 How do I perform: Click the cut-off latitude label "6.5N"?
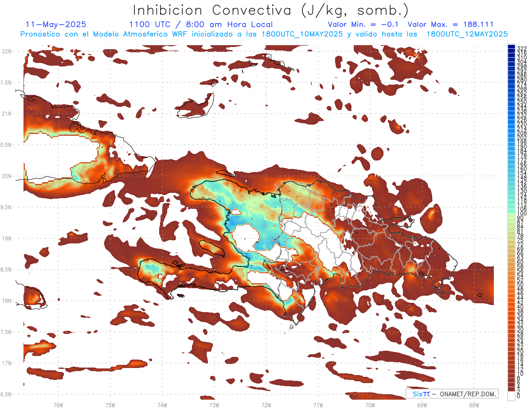pos(6,394)
